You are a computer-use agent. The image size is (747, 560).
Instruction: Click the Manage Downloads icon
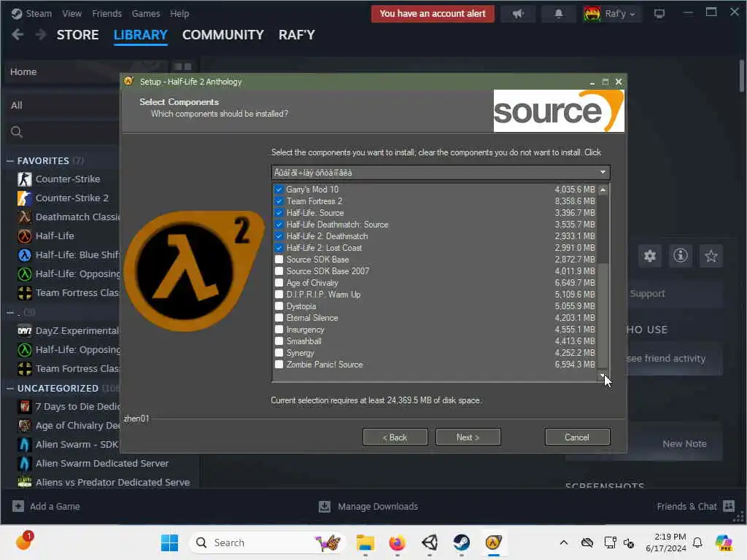pos(325,506)
